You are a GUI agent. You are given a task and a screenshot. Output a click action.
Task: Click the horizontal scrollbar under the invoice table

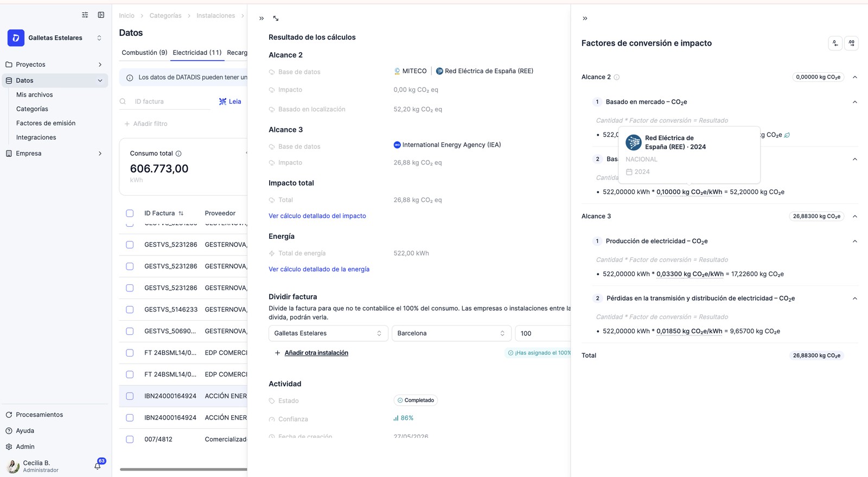tap(183, 469)
